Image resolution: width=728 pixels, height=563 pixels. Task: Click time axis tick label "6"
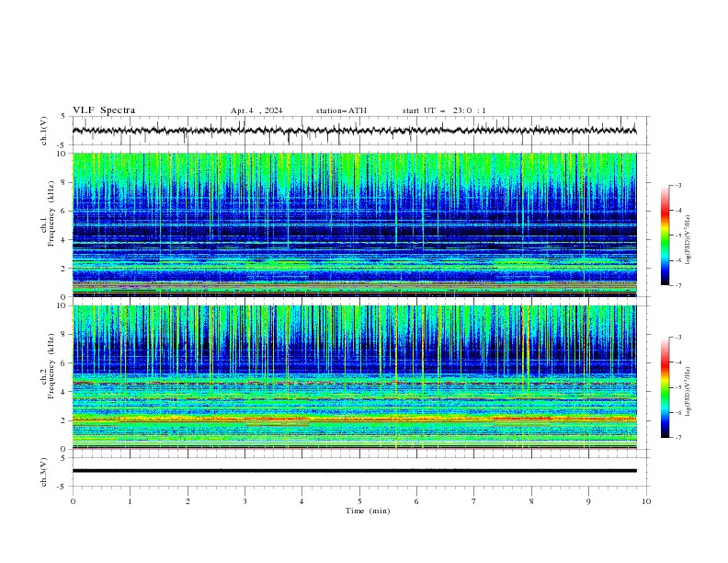416,501
